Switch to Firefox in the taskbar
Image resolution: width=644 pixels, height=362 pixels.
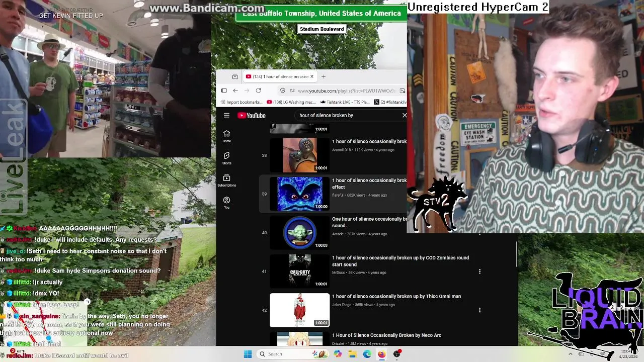coord(382,354)
